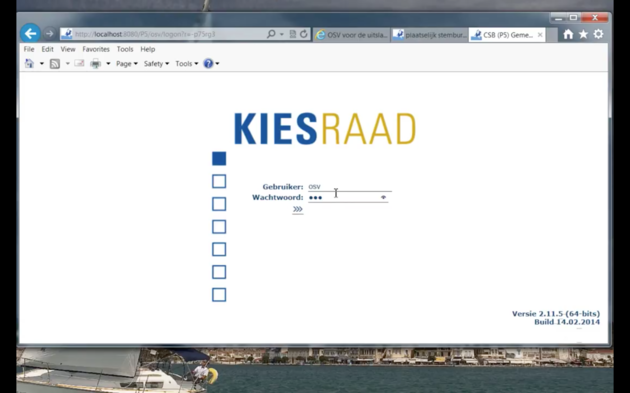Switch to the OSV voor de uitsla... tab
This screenshot has height=393, width=630.
coord(352,35)
